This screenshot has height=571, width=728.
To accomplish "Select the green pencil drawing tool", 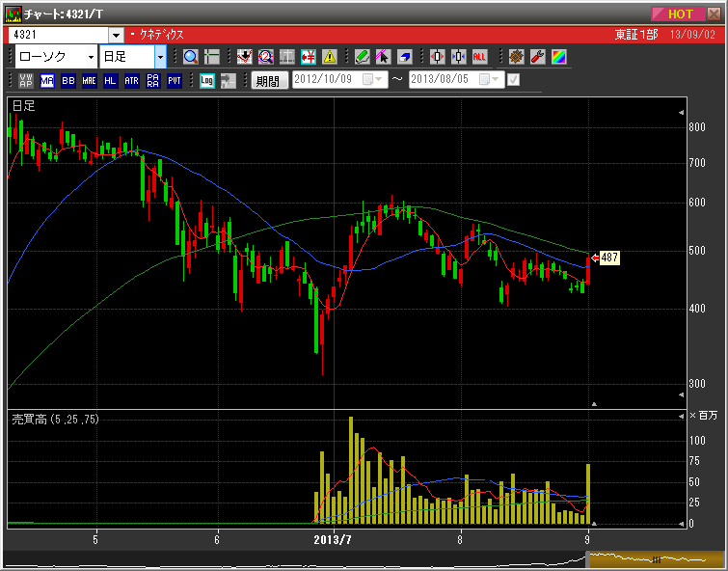I will (x=362, y=57).
